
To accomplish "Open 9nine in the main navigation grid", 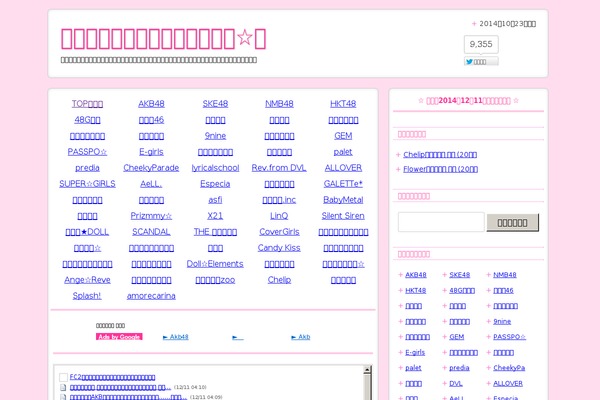I will [x=215, y=136].
